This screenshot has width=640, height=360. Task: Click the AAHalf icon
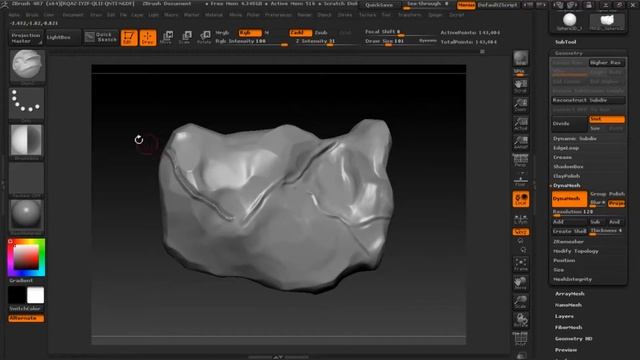click(520, 142)
